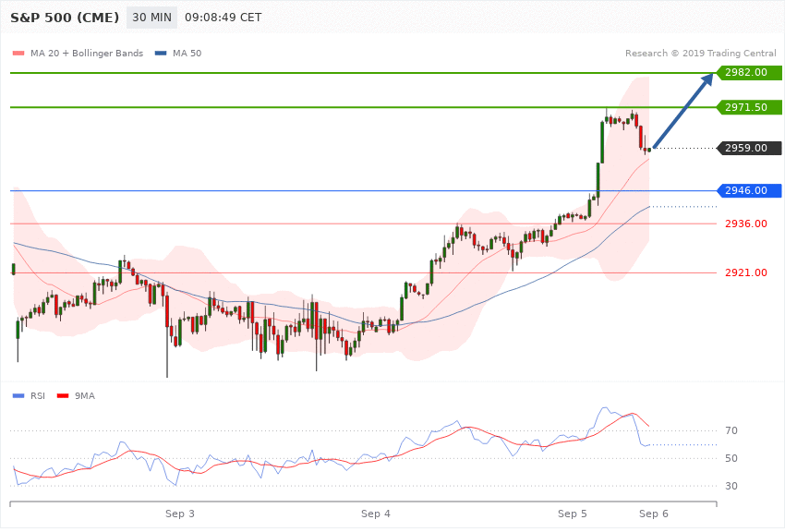Click the 2936.00 red support label
785x532 pixels.
click(x=746, y=224)
